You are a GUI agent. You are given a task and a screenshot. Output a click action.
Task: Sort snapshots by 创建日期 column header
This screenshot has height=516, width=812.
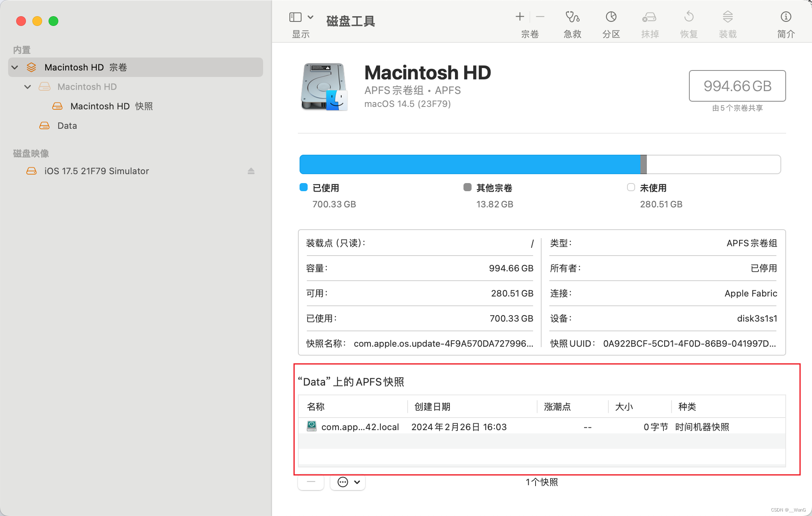432,407
